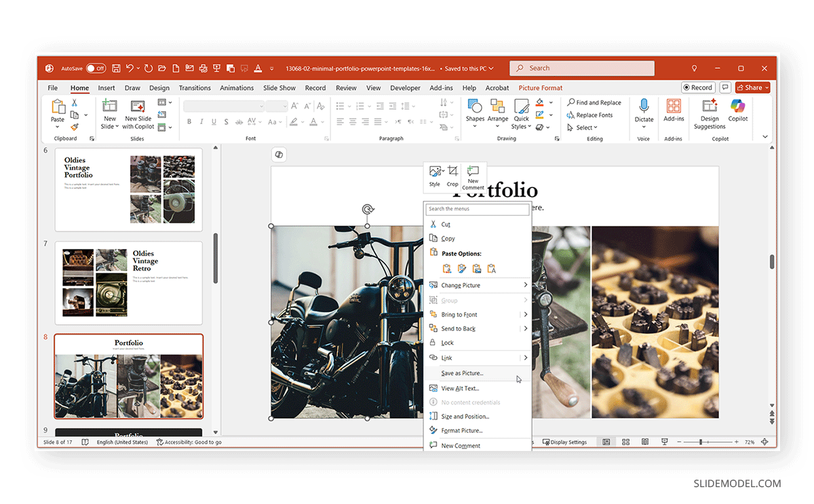Screen dimensions: 814x504
Task: Click the Share button
Action: point(753,88)
